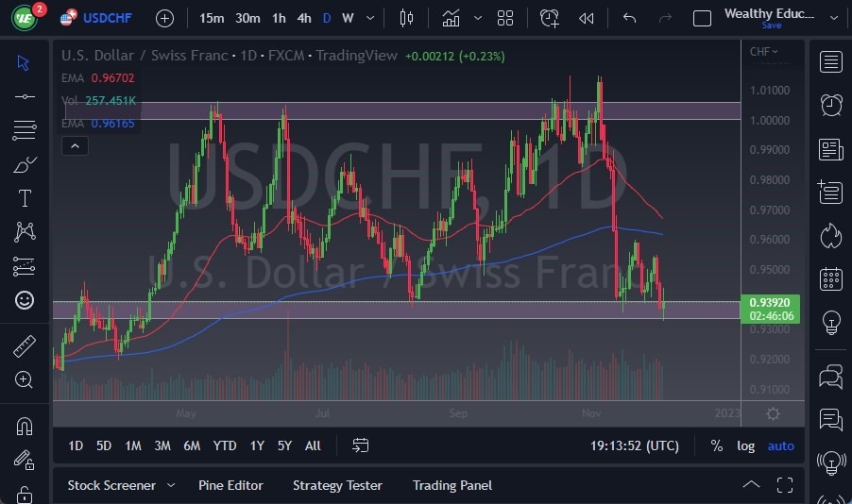
Task: Set date range to 5Y
Action: (x=284, y=445)
